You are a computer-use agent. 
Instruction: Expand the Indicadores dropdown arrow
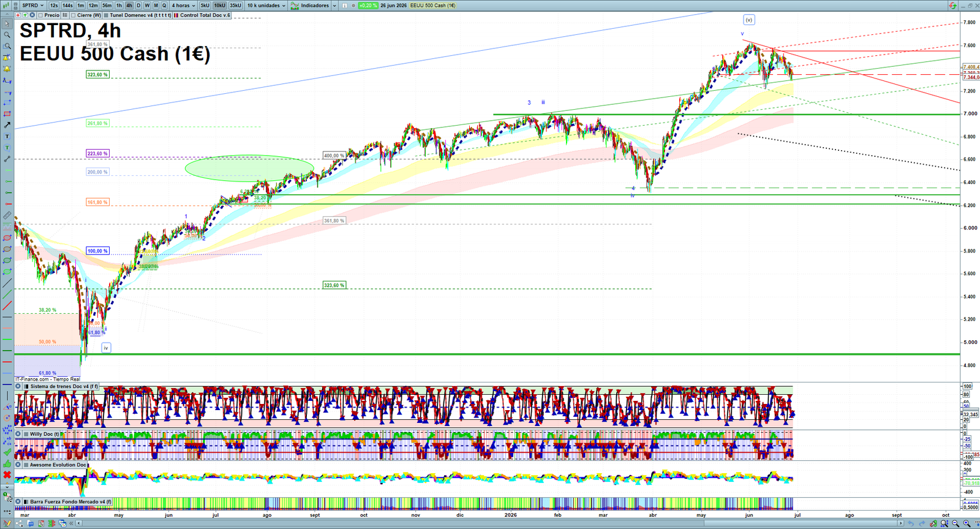tap(334, 6)
